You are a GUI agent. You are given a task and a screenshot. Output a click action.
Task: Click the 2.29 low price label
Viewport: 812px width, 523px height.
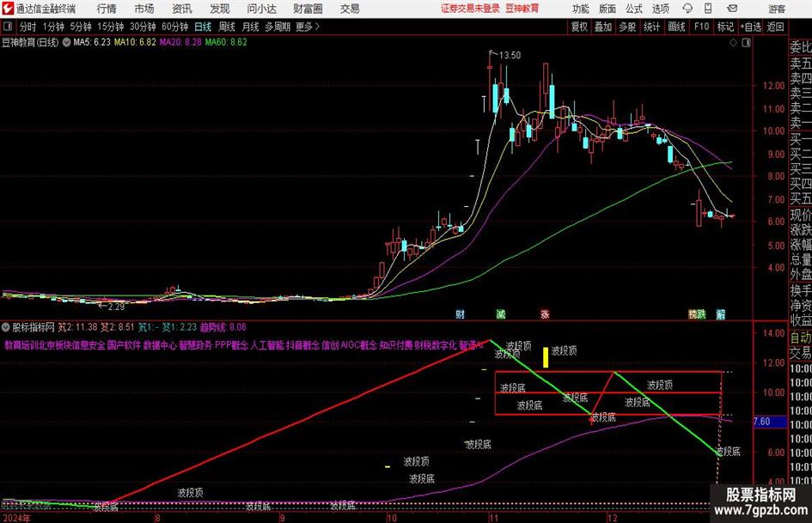(x=116, y=307)
